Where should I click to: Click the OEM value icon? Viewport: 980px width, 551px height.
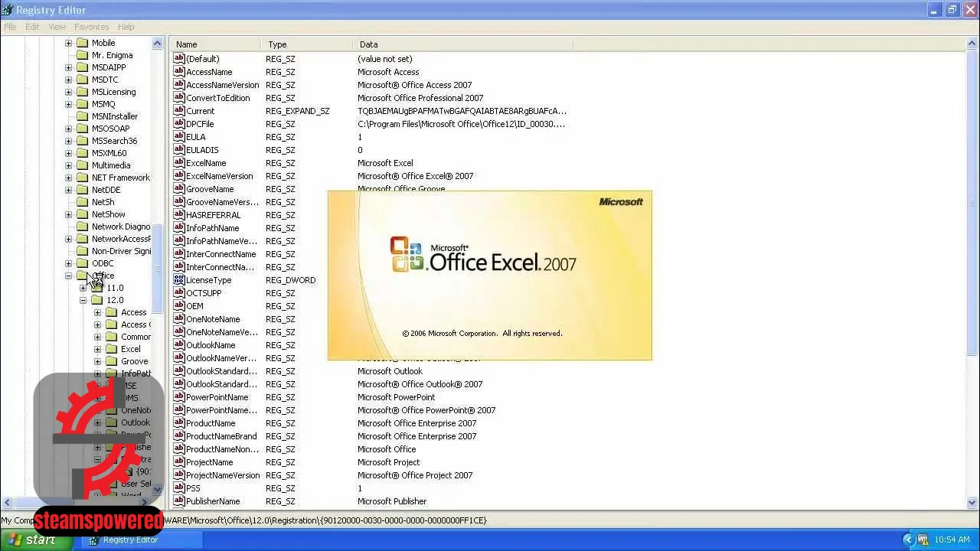click(179, 305)
